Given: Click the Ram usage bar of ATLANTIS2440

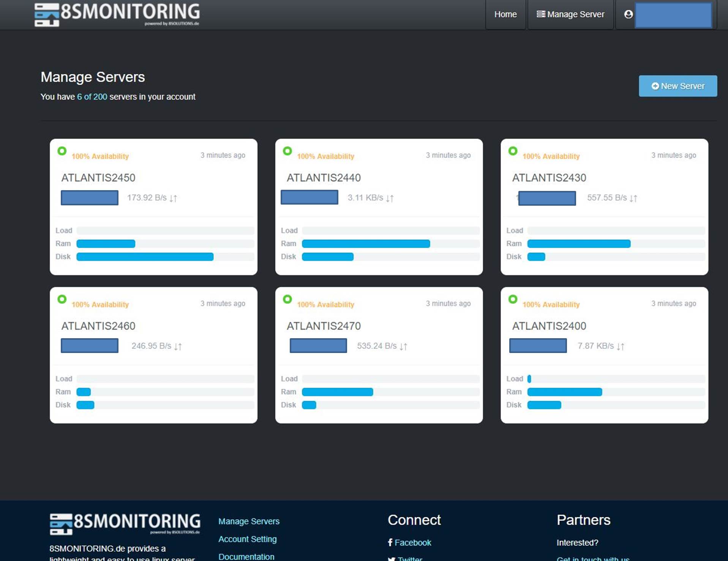Looking at the screenshot, I should click(366, 244).
